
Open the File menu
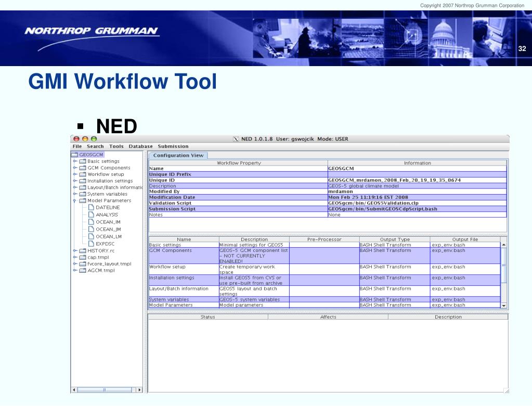tap(77, 146)
